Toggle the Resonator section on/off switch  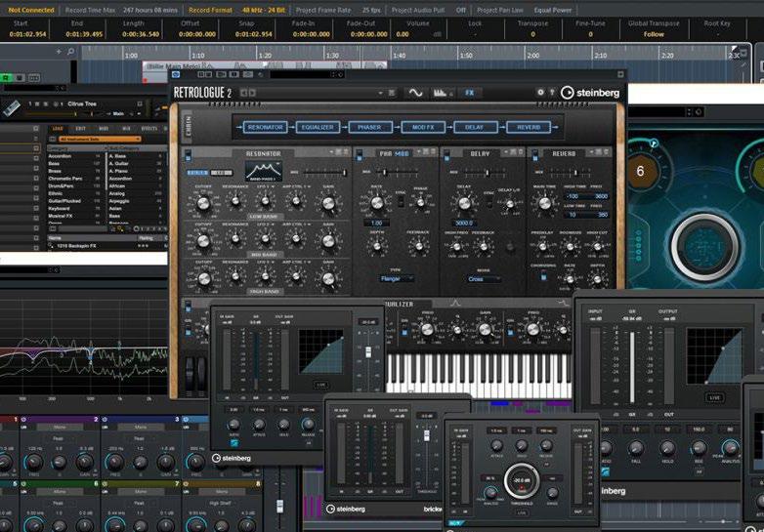click(189, 155)
